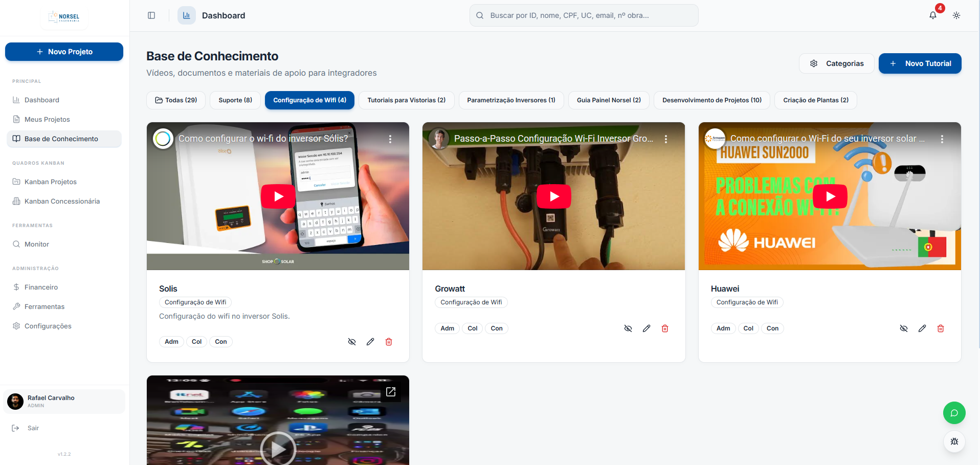Expand the Huawei video more-options menu
Viewport: 980px width, 465px height.
click(x=942, y=139)
